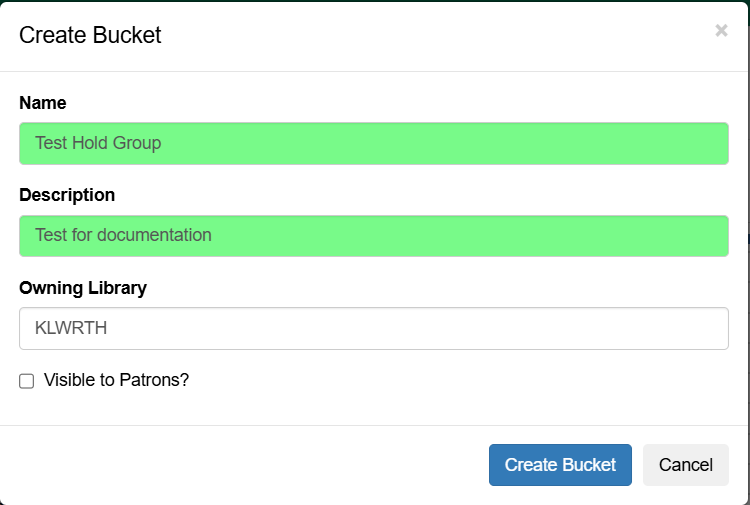This screenshot has height=505, width=750.
Task: Click the word "Bucket" in dialog heading
Action: pos(127,35)
